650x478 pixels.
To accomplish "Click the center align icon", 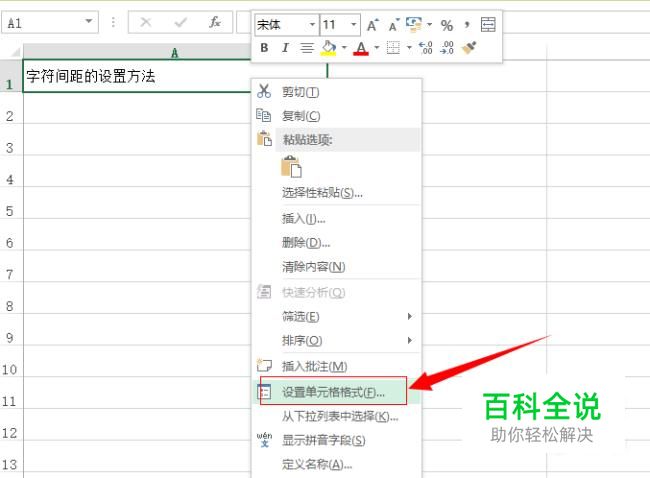I will (307, 48).
